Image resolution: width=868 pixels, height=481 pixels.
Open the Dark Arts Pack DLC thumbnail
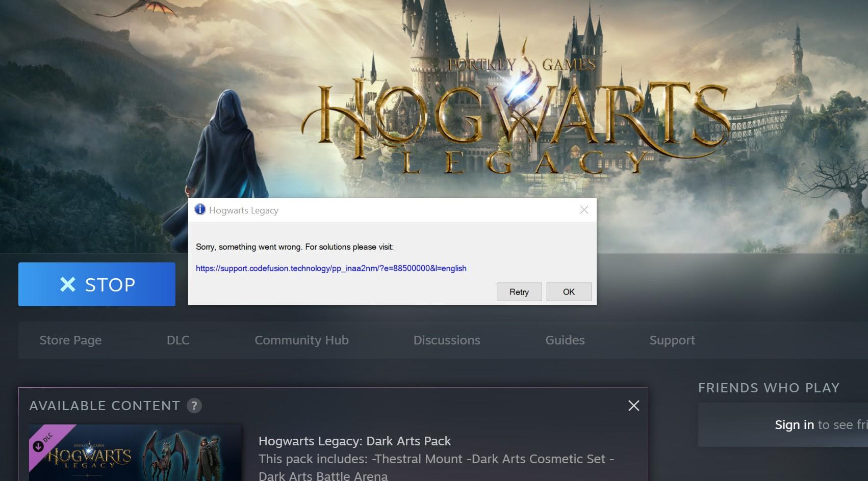click(x=135, y=452)
